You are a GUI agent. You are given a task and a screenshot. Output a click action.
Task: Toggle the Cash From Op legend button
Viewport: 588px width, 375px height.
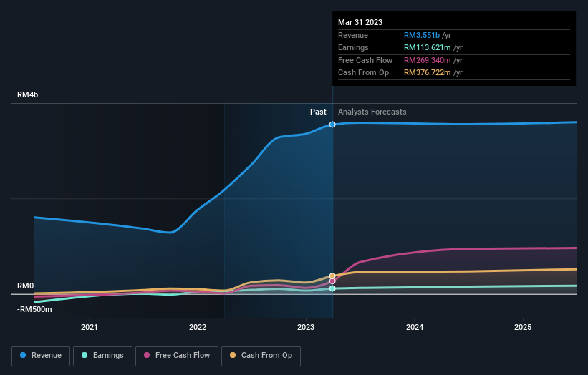click(x=261, y=356)
